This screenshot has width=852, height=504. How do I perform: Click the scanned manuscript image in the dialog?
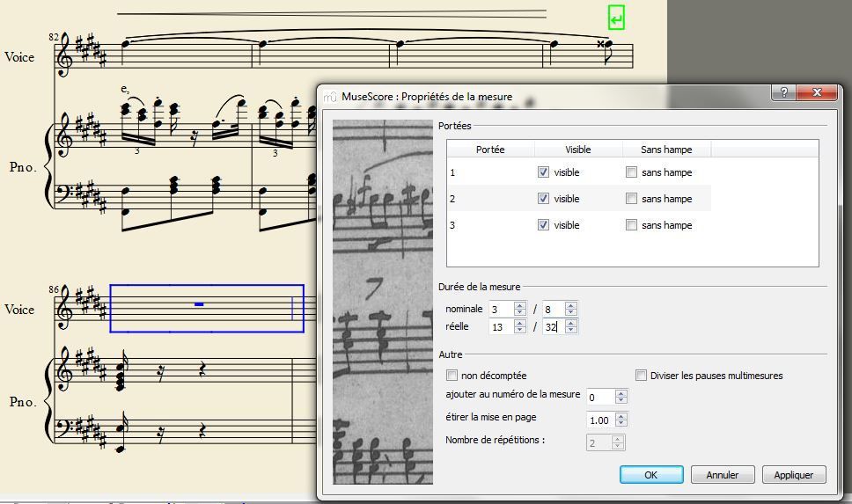tap(383, 302)
